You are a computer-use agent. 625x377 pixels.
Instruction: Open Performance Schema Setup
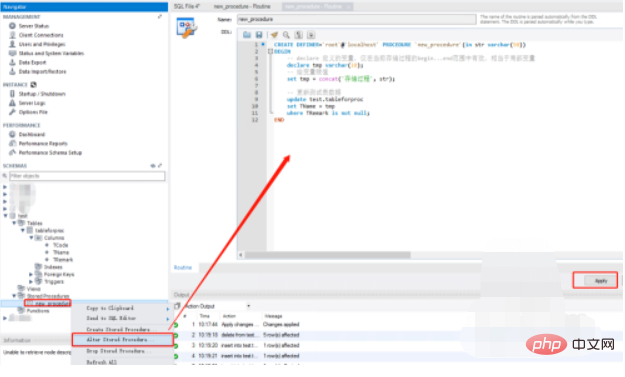point(50,153)
